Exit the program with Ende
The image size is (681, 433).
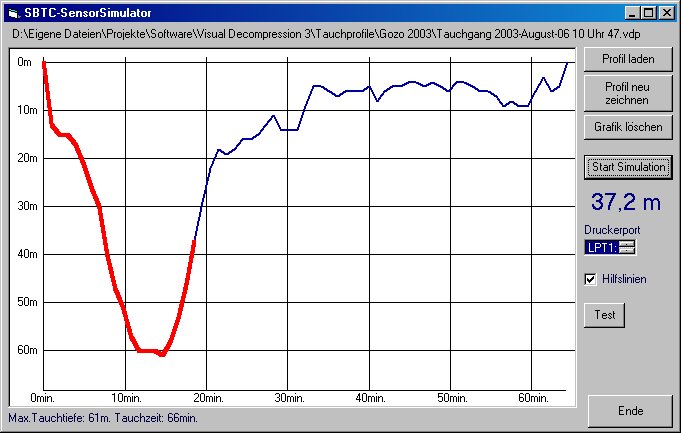point(629,411)
